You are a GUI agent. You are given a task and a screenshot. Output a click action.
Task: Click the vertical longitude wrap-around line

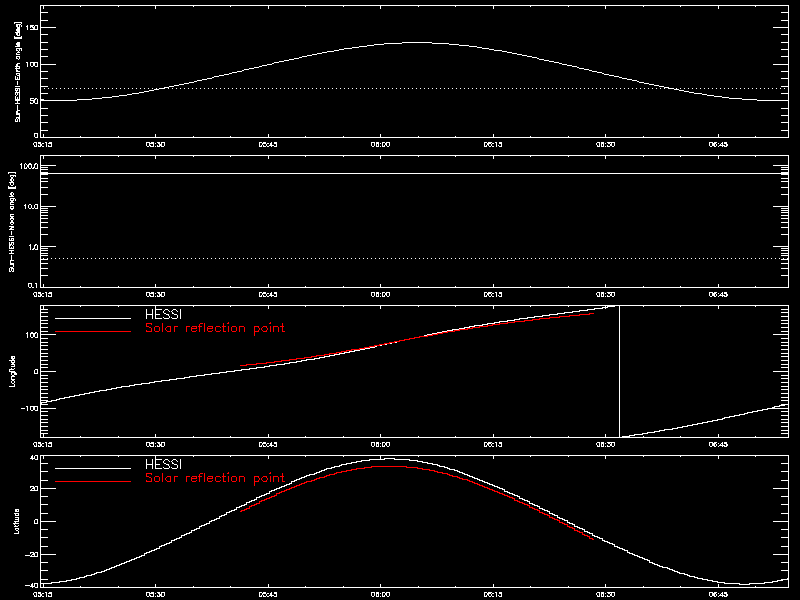(619, 371)
